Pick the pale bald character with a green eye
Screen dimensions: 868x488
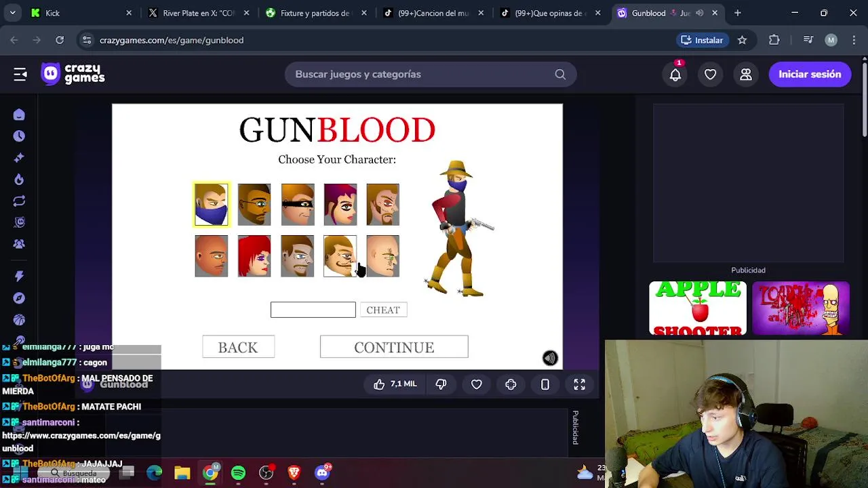tap(383, 256)
